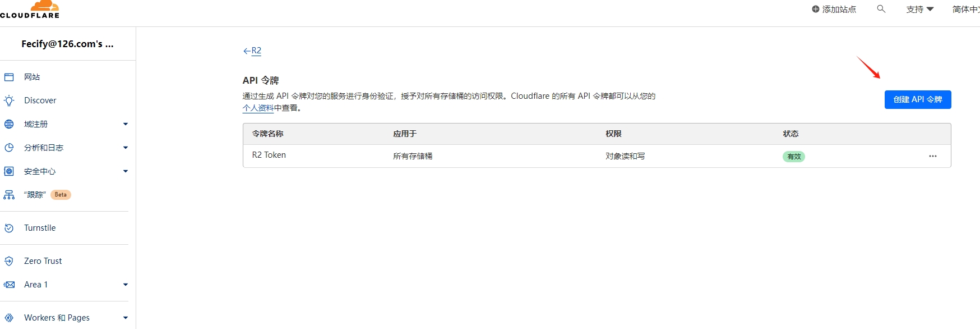Click the plus icon beside 添加站点
The image size is (980, 329).
pyautogui.click(x=816, y=9)
